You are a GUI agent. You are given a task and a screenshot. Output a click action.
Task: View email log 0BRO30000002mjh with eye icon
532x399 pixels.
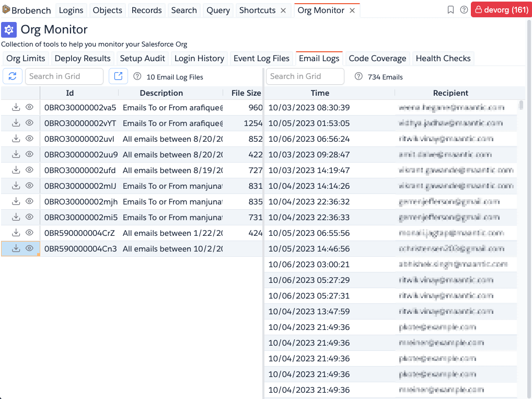pyautogui.click(x=29, y=201)
